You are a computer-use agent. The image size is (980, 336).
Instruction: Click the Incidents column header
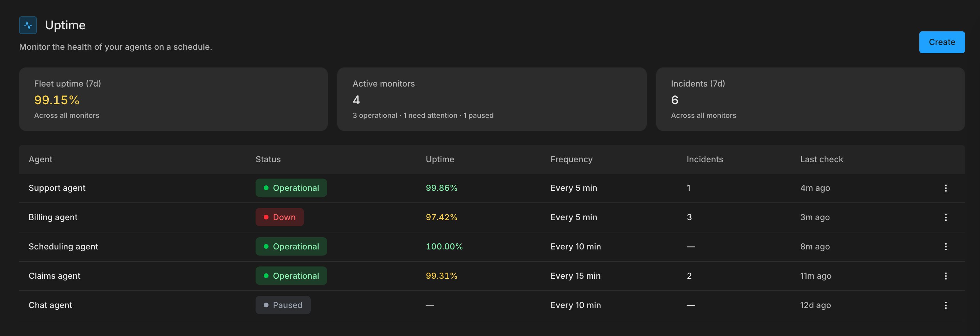(705, 159)
